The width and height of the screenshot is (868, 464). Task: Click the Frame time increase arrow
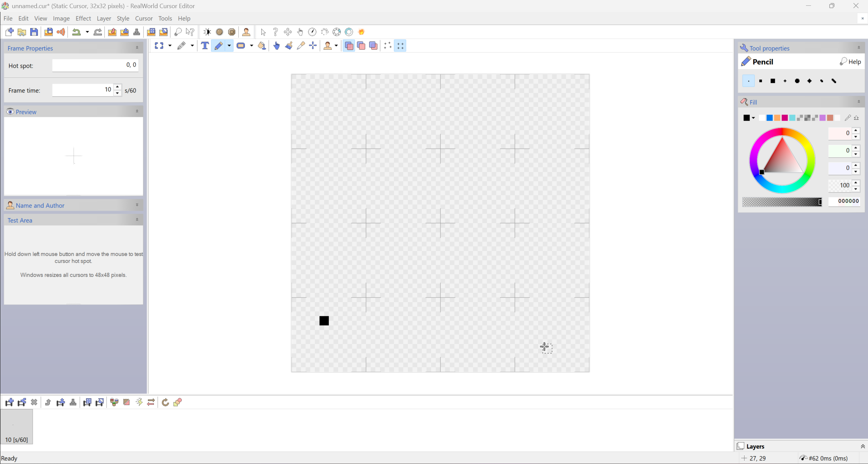coord(117,87)
